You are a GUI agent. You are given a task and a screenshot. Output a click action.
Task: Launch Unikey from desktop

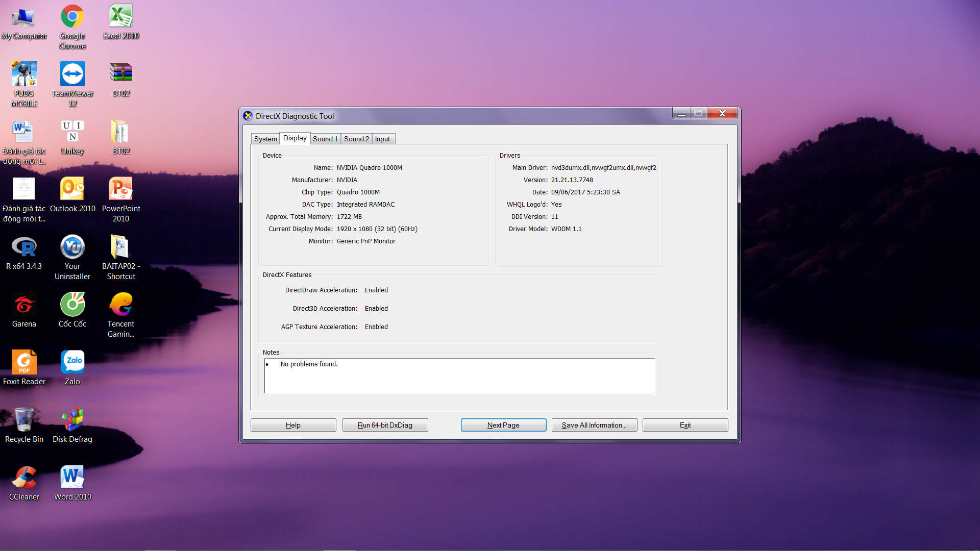pos(72,137)
